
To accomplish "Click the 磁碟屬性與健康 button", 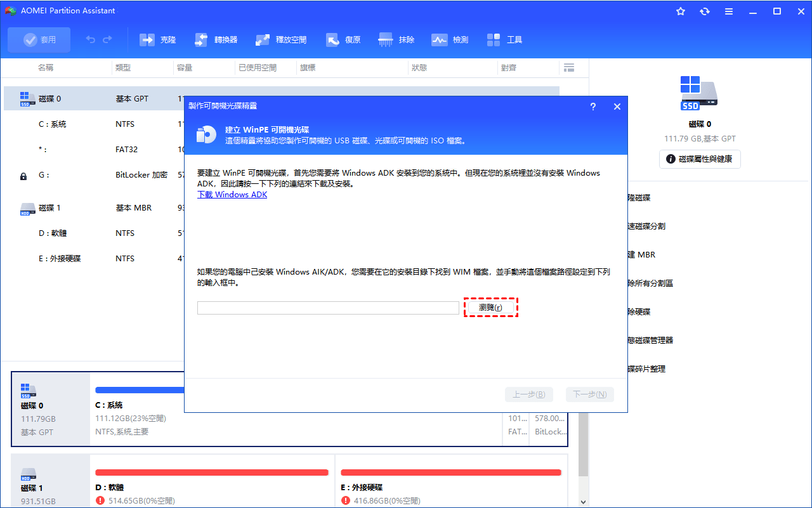I will [x=700, y=159].
